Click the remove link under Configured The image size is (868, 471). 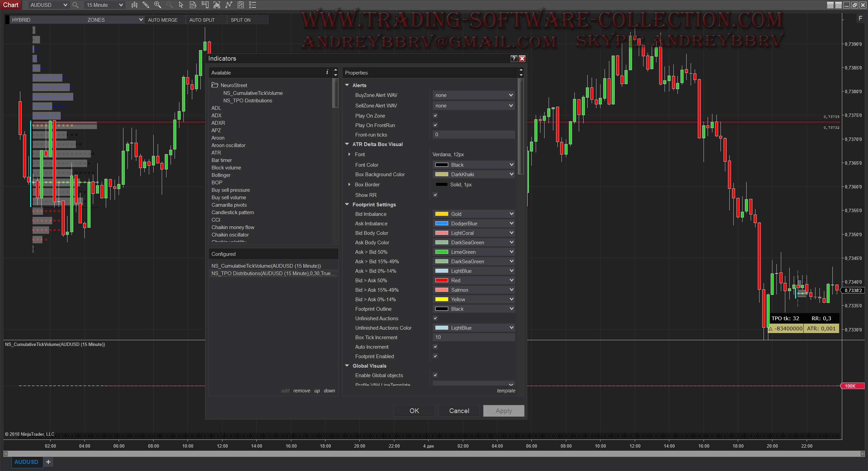click(x=301, y=391)
